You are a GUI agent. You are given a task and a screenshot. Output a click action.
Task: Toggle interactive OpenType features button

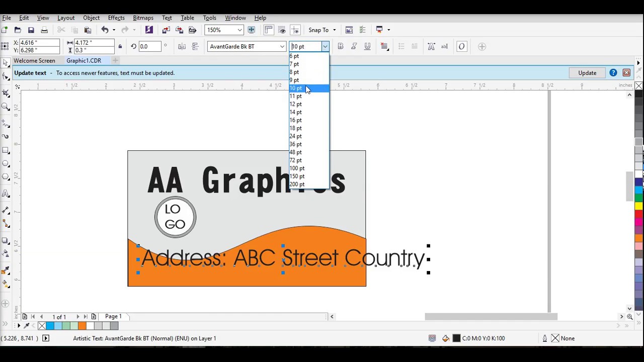coord(461,47)
